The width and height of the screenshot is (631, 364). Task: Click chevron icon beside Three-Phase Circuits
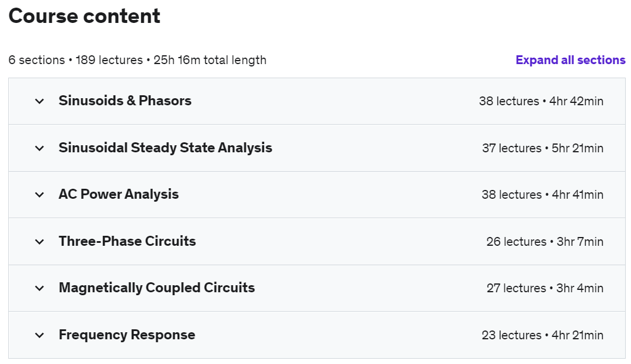coord(39,242)
